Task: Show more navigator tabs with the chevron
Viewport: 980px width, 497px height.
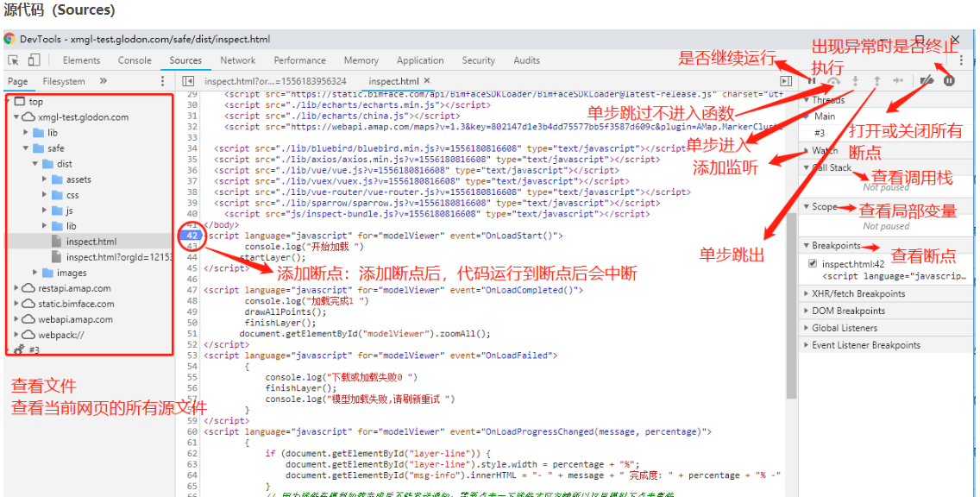Action: tap(104, 80)
